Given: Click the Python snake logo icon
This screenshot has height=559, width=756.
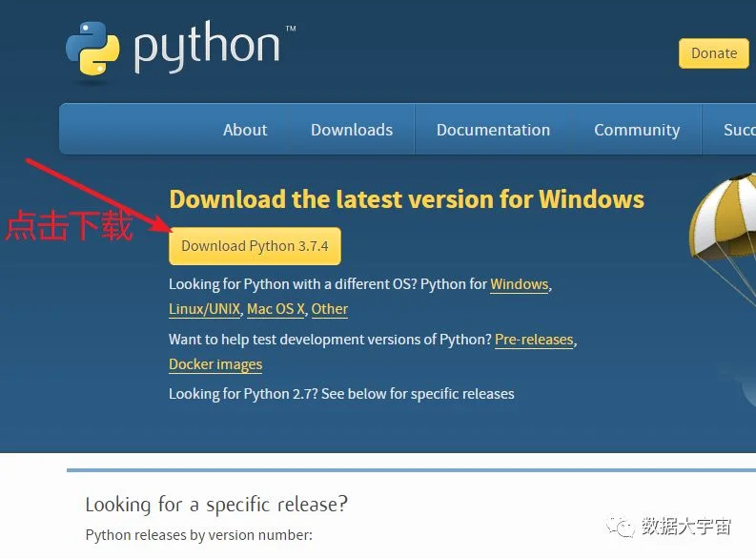Looking at the screenshot, I should [x=92, y=49].
